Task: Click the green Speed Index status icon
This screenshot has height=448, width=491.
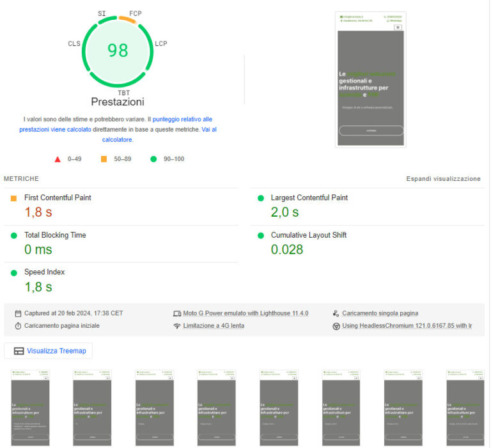Action: coord(14,273)
